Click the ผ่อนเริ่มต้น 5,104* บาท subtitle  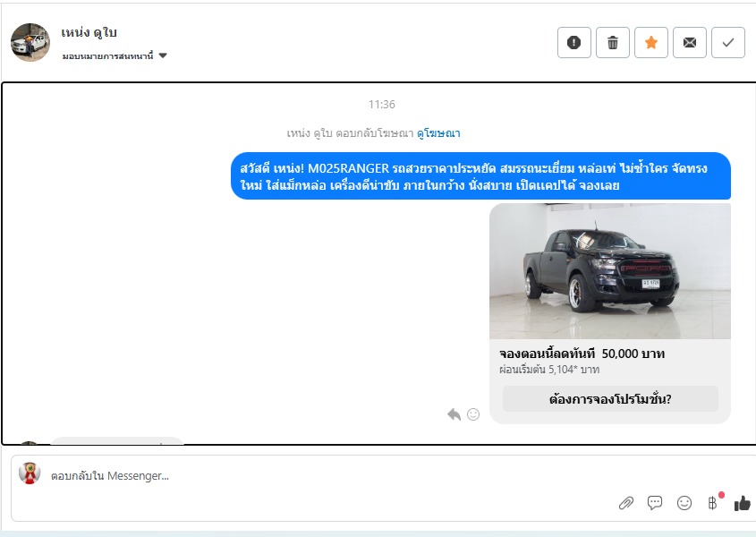pos(549,370)
